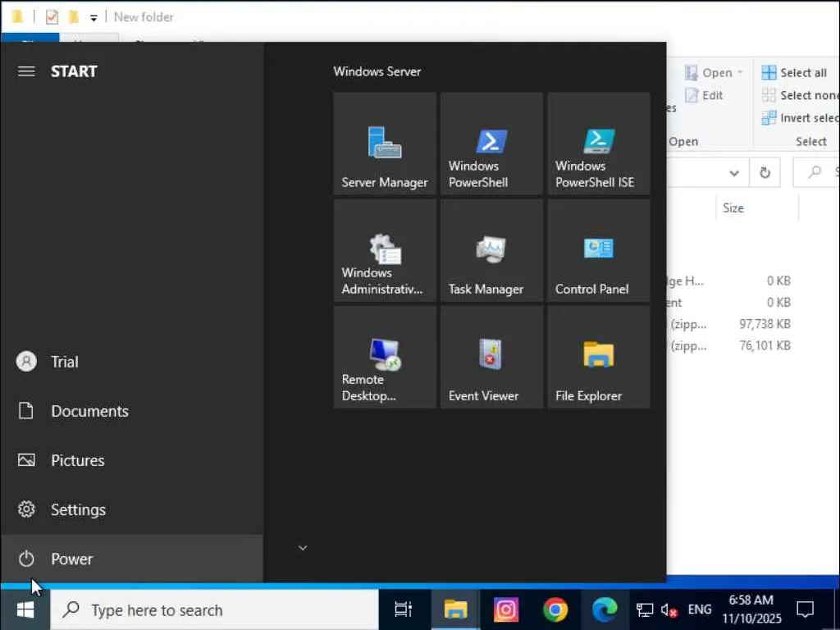
Task: Change ENG input language indicator
Action: click(700, 609)
